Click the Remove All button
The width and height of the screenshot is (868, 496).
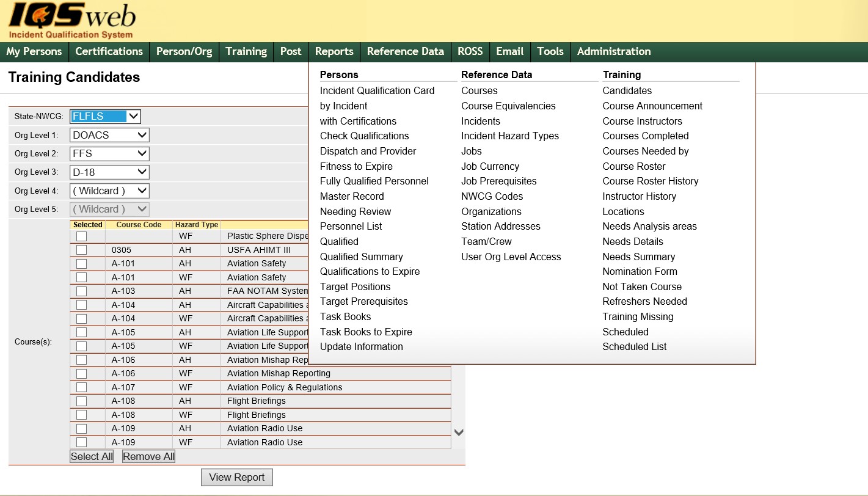tap(148, 456)
